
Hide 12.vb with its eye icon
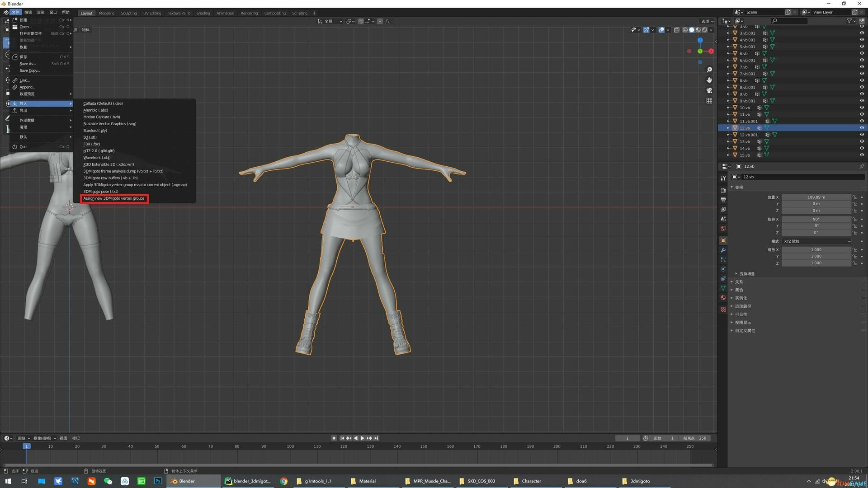[x=862, y=128]
